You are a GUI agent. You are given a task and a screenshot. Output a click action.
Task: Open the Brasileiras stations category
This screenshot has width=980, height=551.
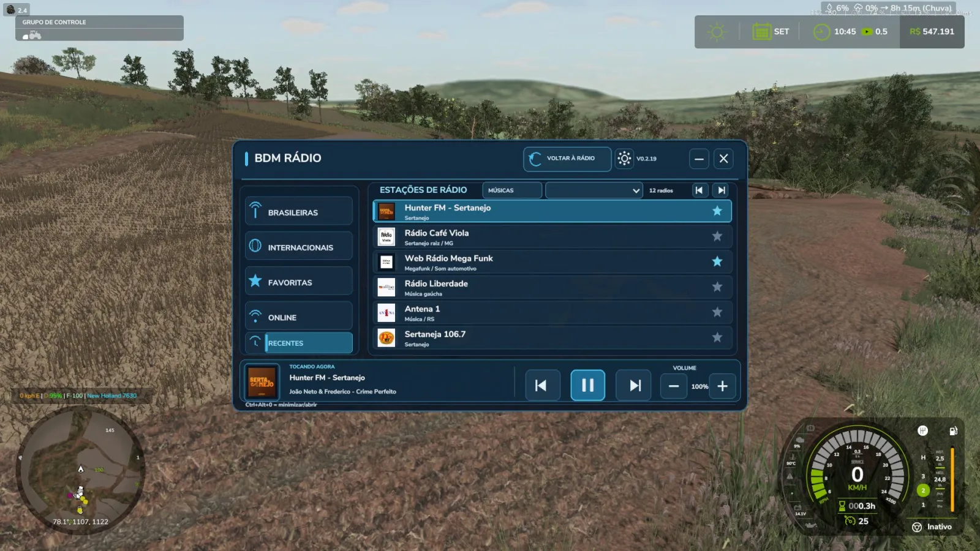[299, 211]
